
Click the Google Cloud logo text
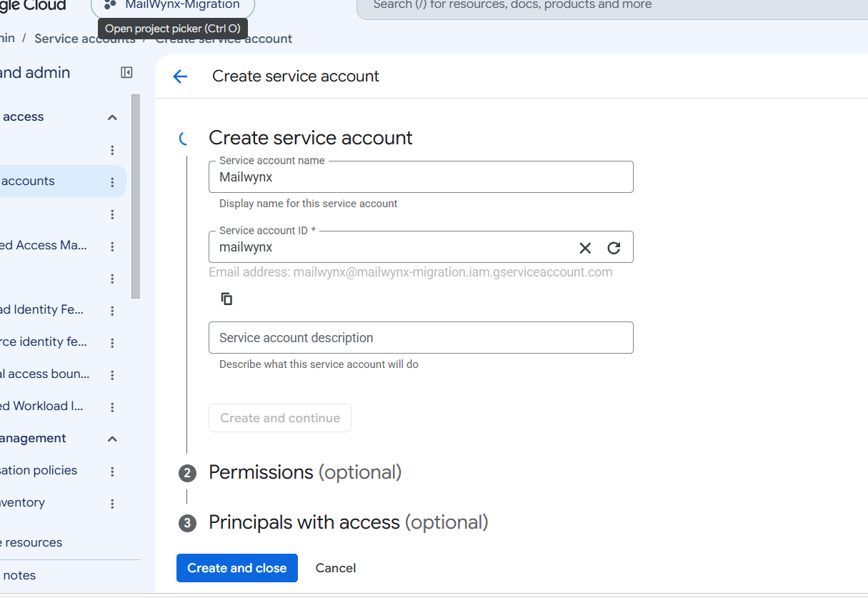click(x=33, y=5)
